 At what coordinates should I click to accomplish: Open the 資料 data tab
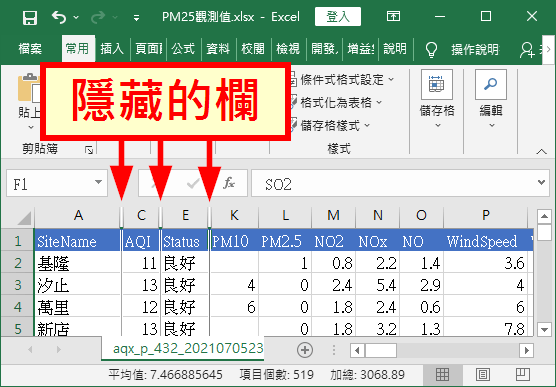[x=218, y=49]
